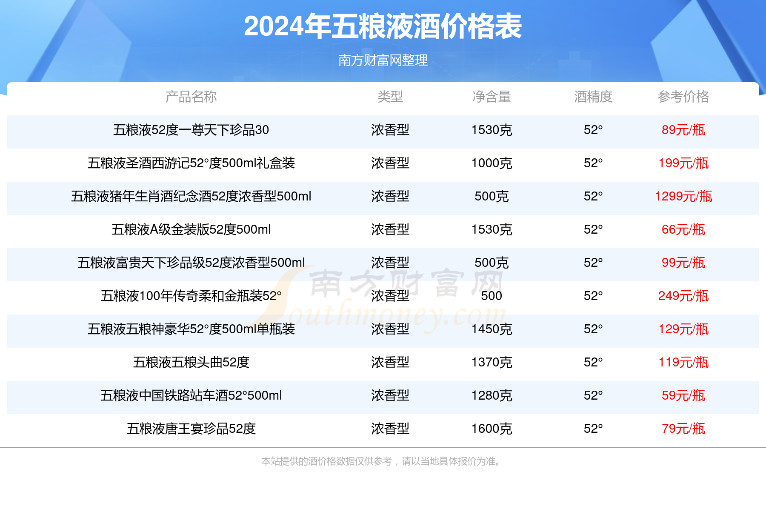Select product 五粮液五粮神豪华52°度500ml单瓶装
Image resolution: width=766 pixels, height=532 pixels.
[x=191, y=329]
